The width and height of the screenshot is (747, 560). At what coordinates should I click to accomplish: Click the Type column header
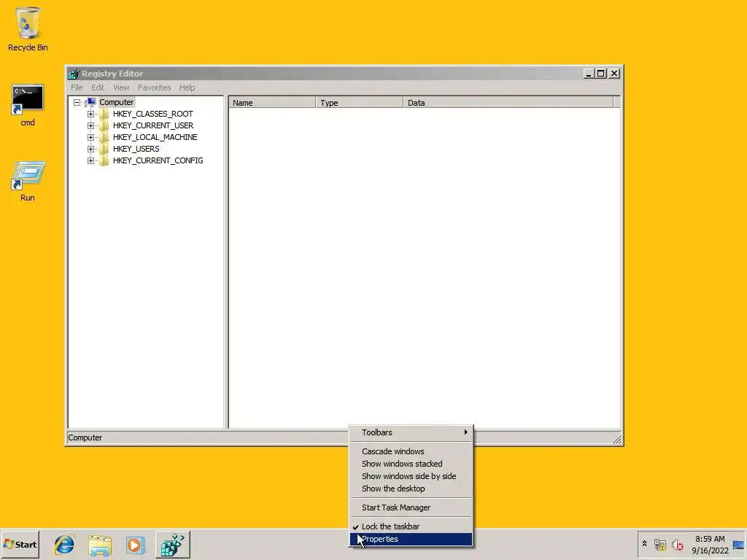360,102
